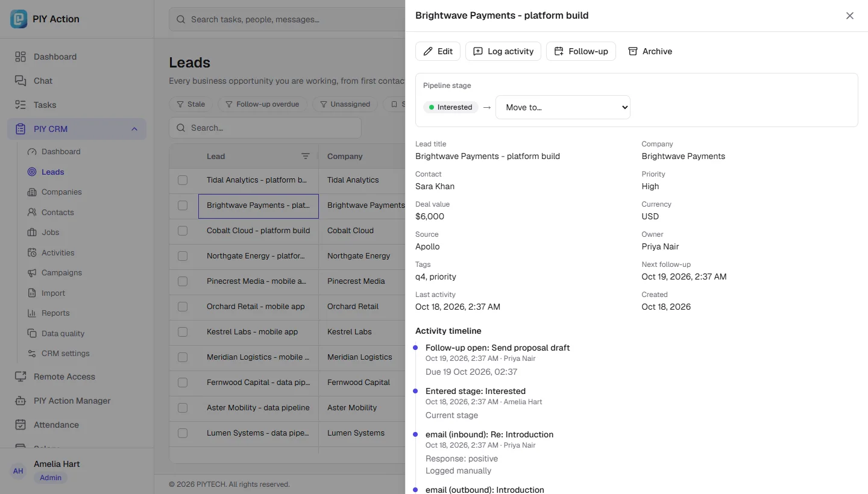Click the Lead column filter icon
This screenshot has width=868, height=494.
pyautogui.click(x=306, y=156)
